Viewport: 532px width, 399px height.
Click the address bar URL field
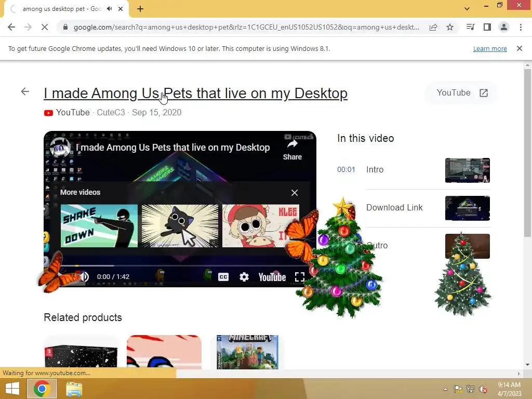coord(246,27)
